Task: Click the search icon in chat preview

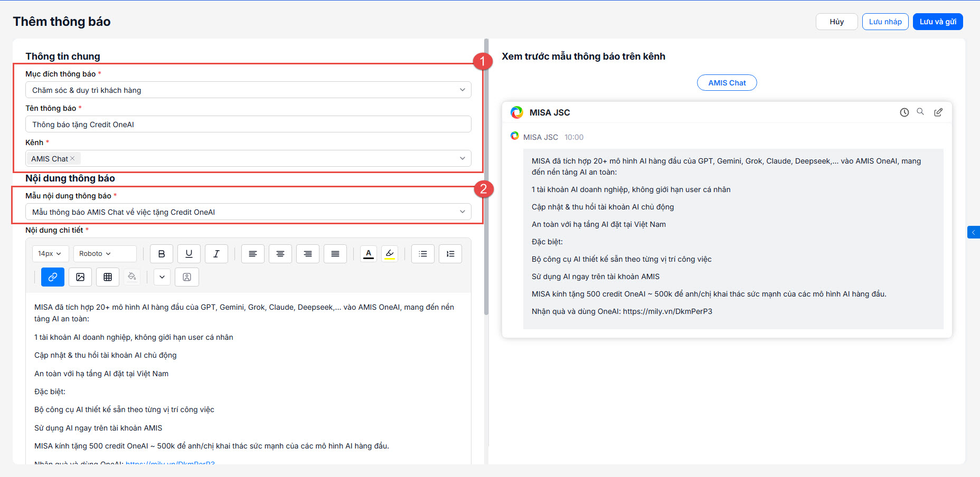Action: [x=920, y=112]
